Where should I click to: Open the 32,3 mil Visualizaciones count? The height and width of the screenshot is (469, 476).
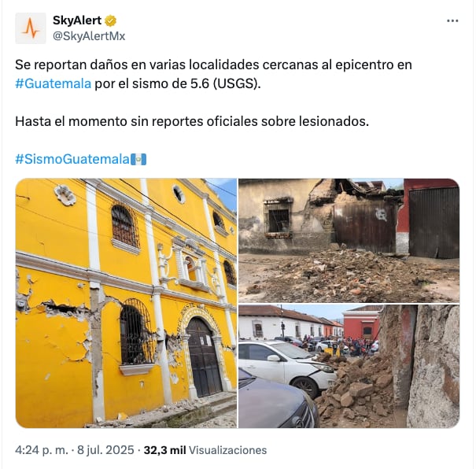tap(205, 450)
